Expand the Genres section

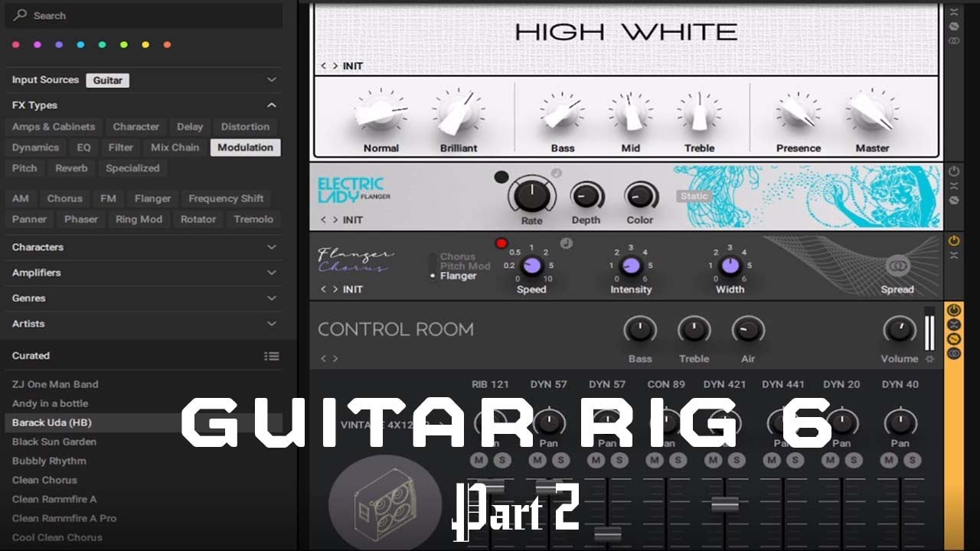[145, 298]
